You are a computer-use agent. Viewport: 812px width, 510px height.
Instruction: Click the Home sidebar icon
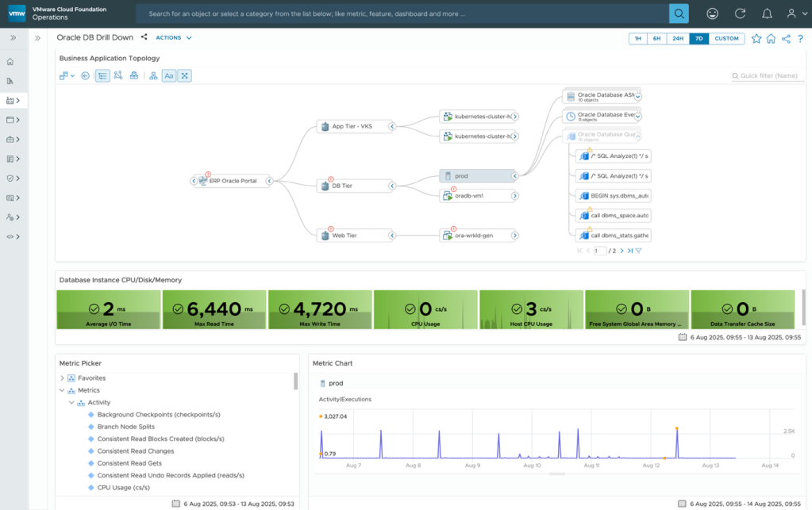point(10,62)
